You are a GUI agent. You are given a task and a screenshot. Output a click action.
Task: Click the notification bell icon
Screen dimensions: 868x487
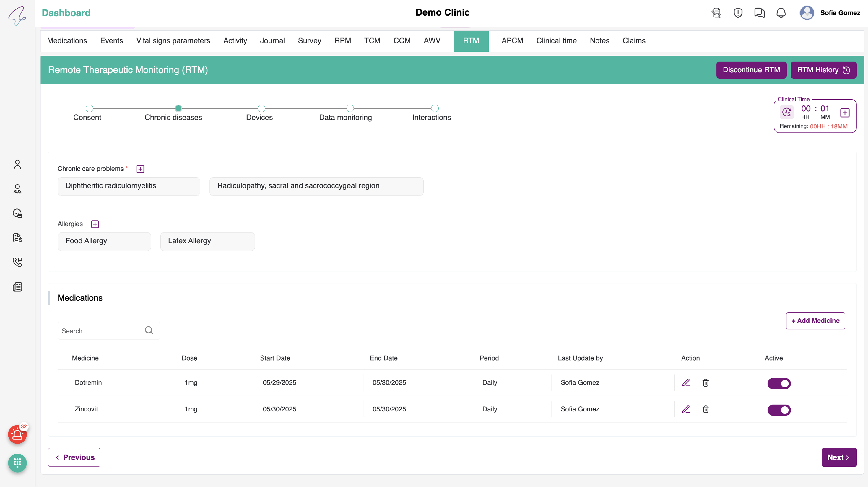(x=781, y=13)
